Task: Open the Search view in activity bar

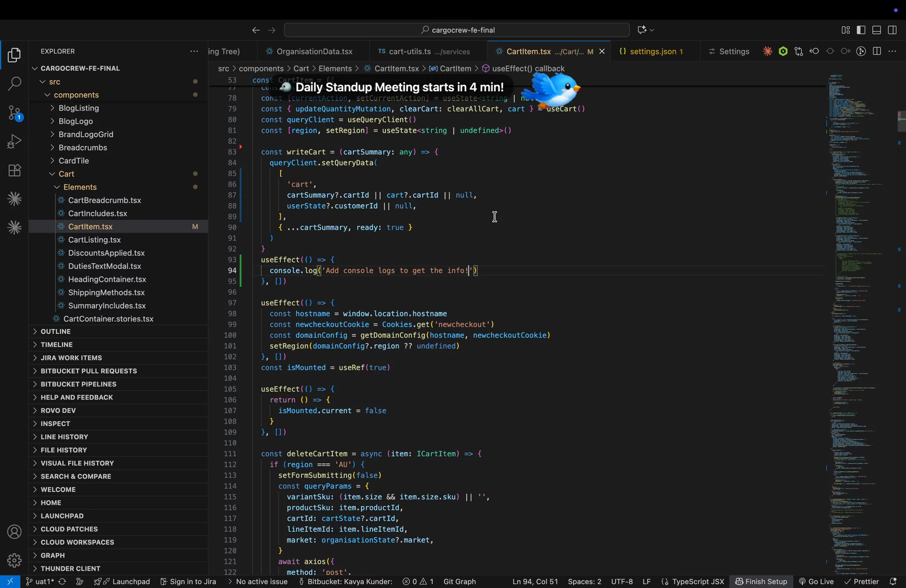Action: [x=14, y=84]
